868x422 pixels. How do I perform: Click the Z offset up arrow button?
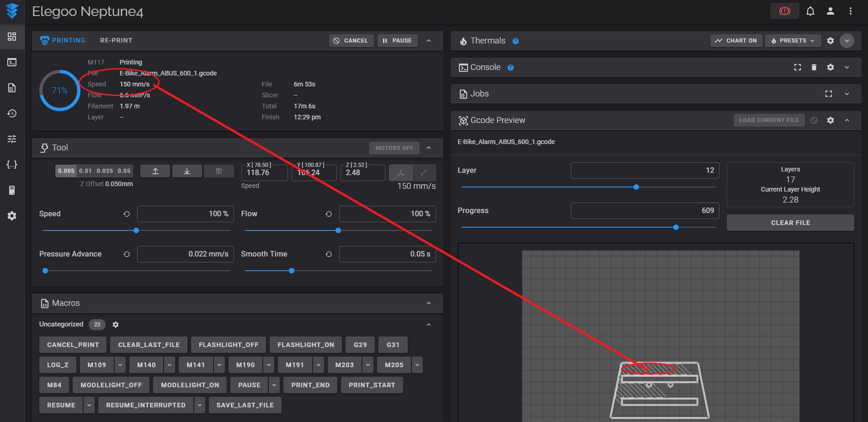(x=155, y=171)
